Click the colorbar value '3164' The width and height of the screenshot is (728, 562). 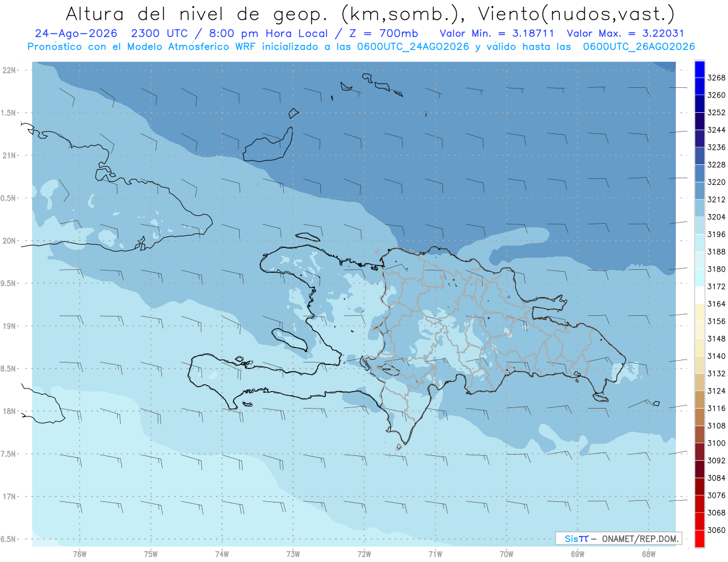coord(716,304)
